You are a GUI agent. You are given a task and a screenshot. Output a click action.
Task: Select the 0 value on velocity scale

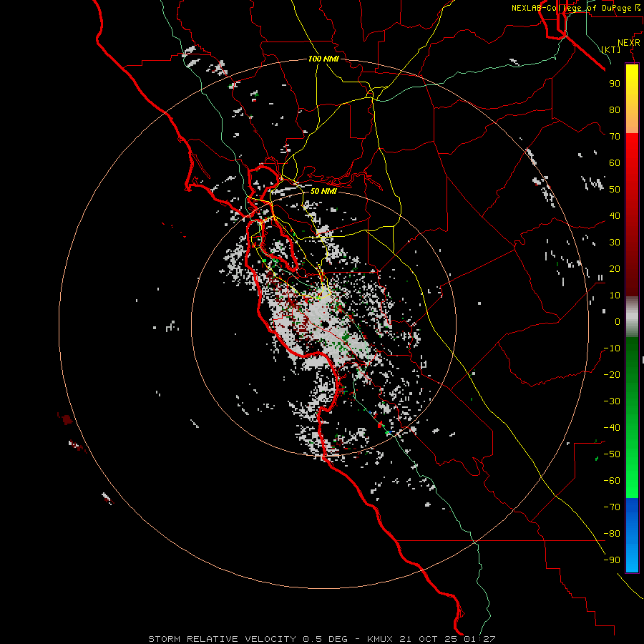tap(618, 321)
